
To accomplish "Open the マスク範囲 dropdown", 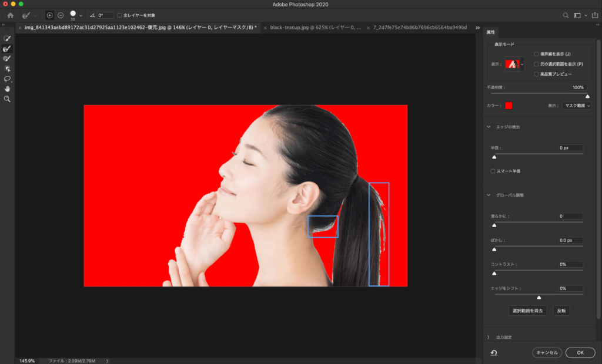I will (577, 106).
